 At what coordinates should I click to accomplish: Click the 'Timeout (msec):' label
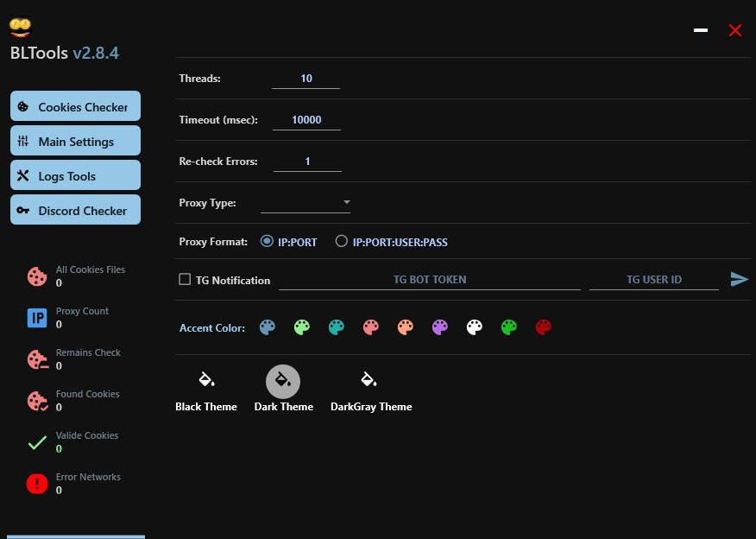pos(218,120)
